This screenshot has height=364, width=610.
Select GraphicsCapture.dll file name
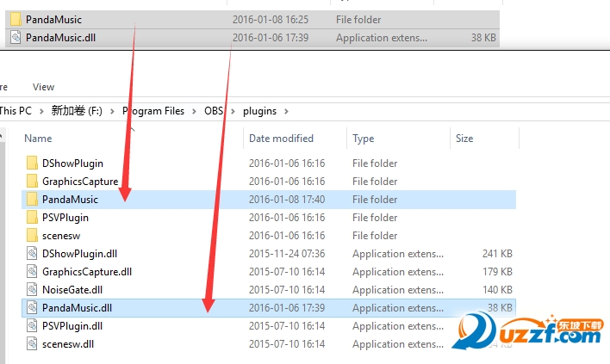pyautogui.click(x=87, y=272)
